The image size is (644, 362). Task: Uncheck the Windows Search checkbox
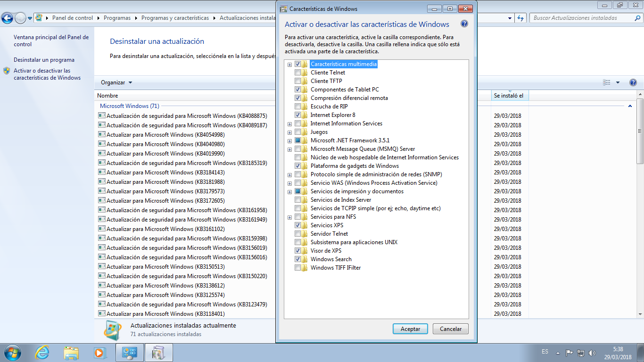coord(297,259)
